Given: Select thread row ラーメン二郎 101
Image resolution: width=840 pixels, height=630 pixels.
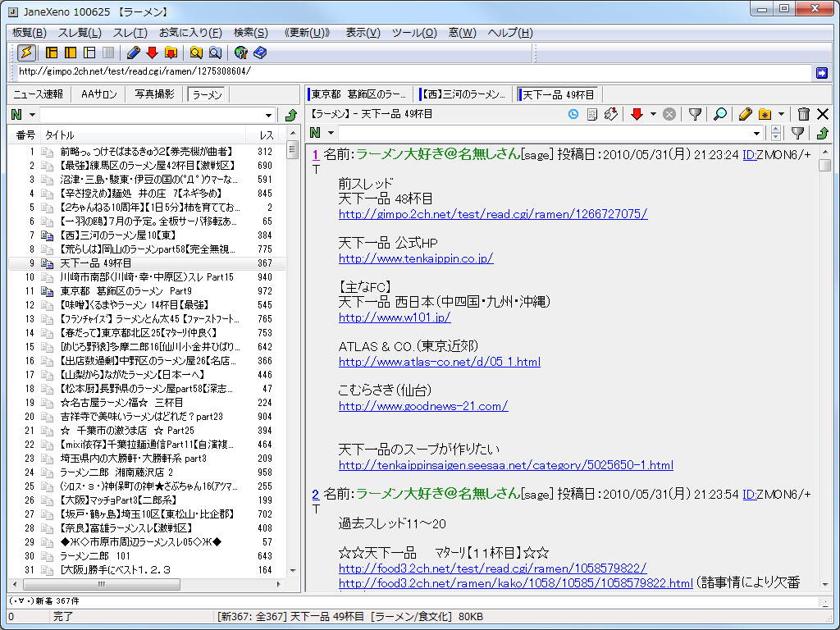Looking at the screenshot, I should point(148,556).
